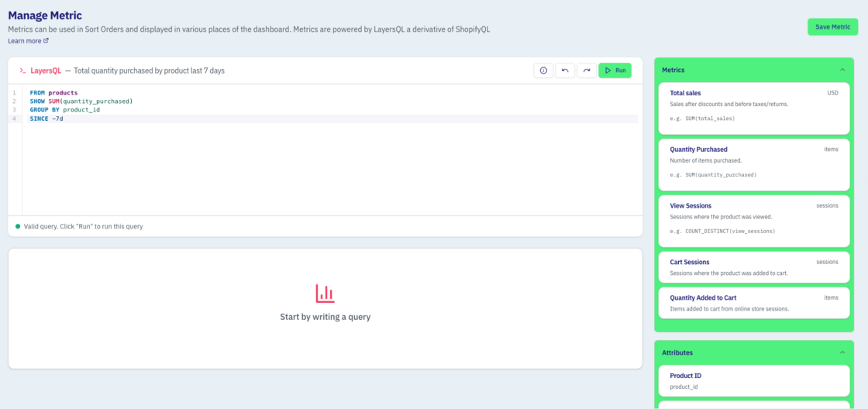Click the Manage Metric heading
The width and height of the screenshot is (868, 409).
[46, 15]
